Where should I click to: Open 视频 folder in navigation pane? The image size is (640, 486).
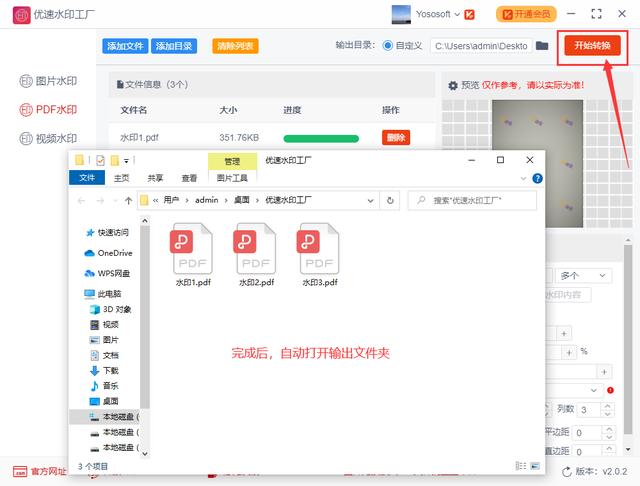104,325
